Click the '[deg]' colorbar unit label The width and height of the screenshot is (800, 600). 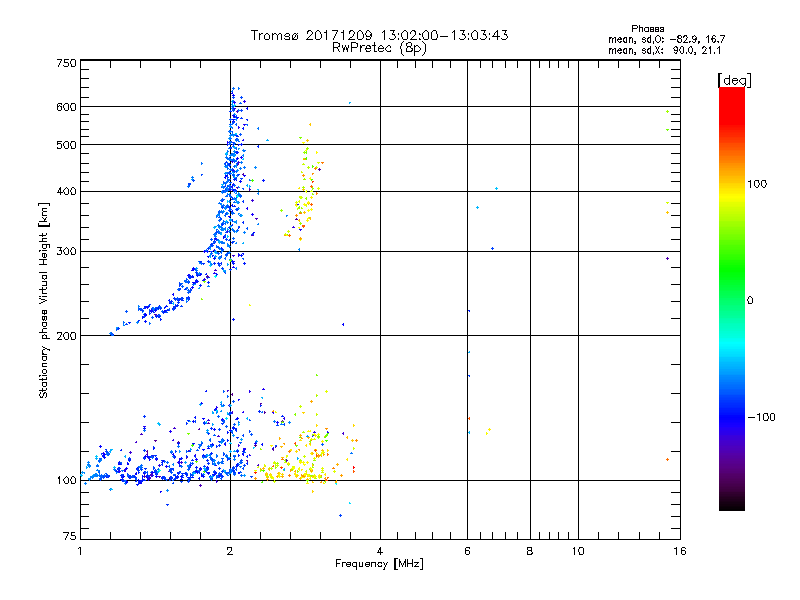click(x=734, y=80)
